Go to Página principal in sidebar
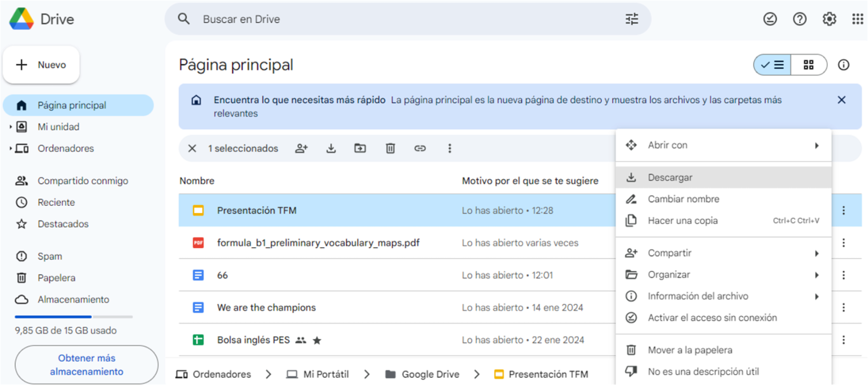The image size is (868, 385). click(x=79, y=105)
